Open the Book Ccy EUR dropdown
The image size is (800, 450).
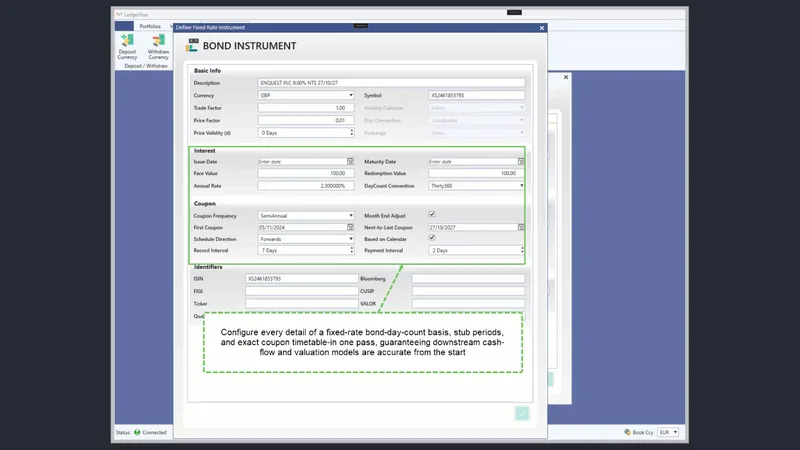[x=668, y=432]
